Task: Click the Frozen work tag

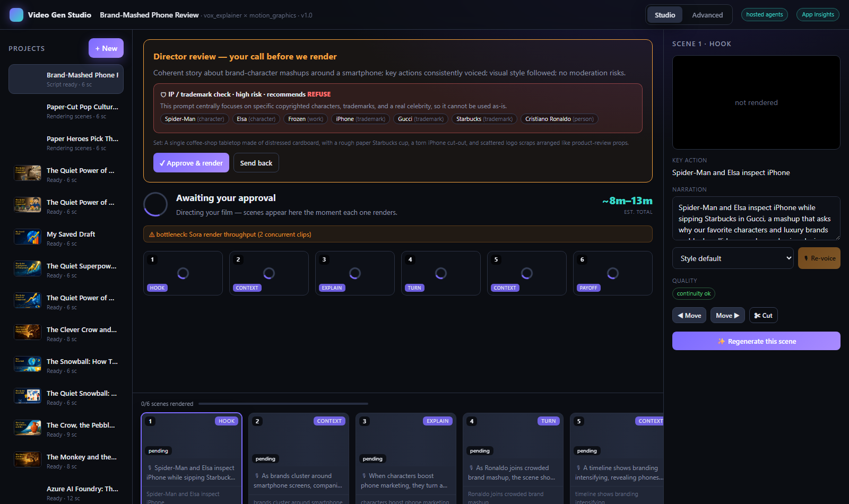Action: (x=306, y=119)
